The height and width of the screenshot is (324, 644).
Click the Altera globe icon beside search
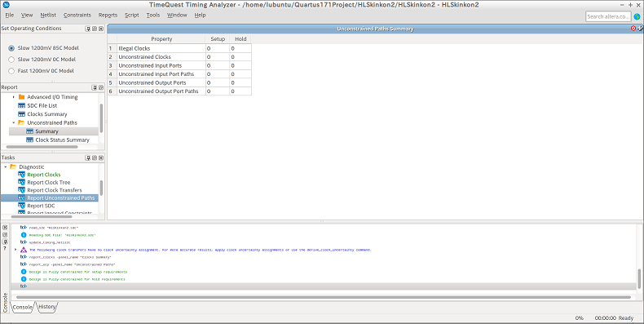tap(637, 16)
